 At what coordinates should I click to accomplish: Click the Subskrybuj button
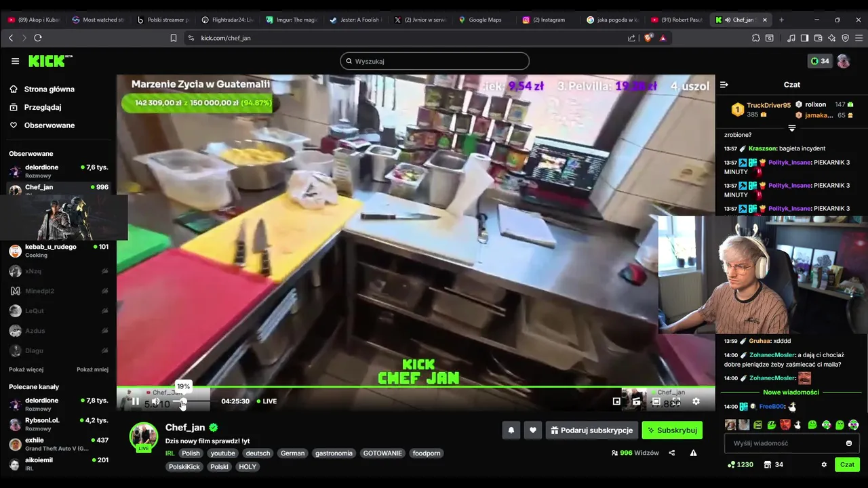click(x=672, y=430)
